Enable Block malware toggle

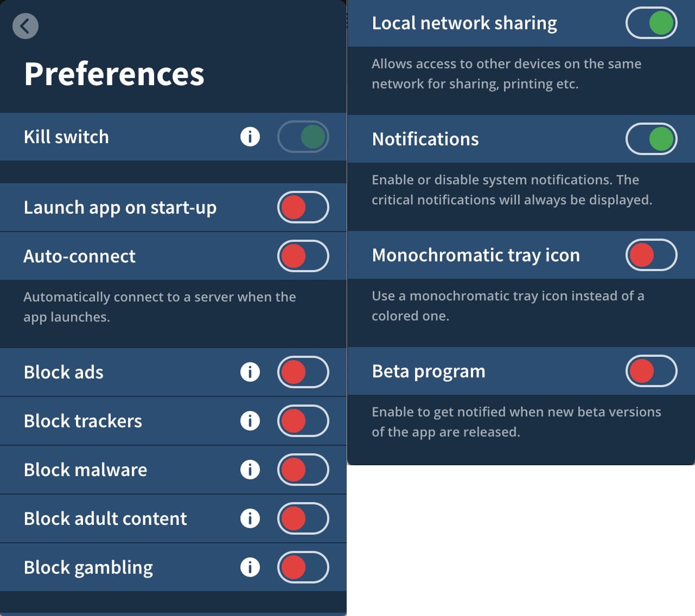[303, 470]
